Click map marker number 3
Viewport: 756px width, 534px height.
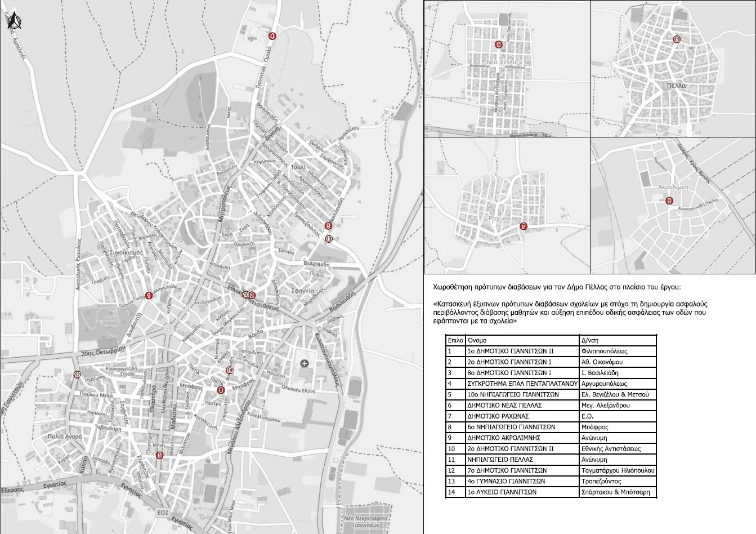[328, 226]
